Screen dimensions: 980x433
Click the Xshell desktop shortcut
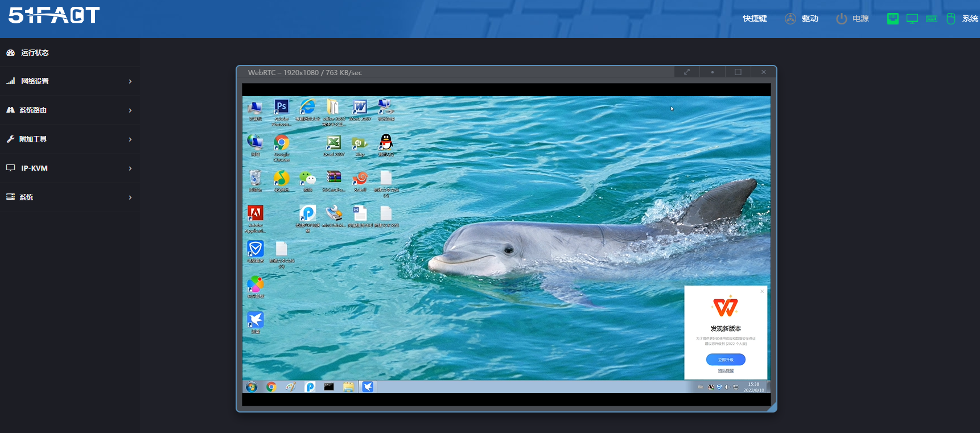(360, 180)
